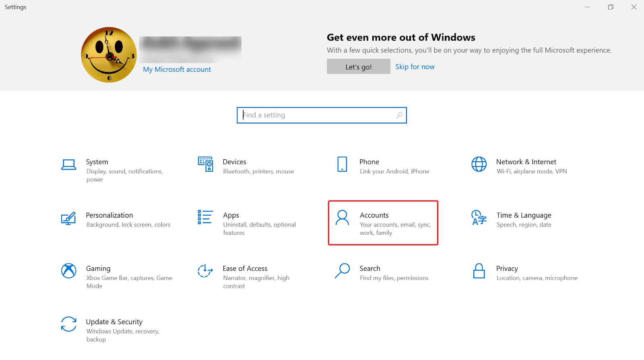This screenshot has height=360, width=644.
Task: Click the Update & Security sync icon
Action: click(68, 324)
